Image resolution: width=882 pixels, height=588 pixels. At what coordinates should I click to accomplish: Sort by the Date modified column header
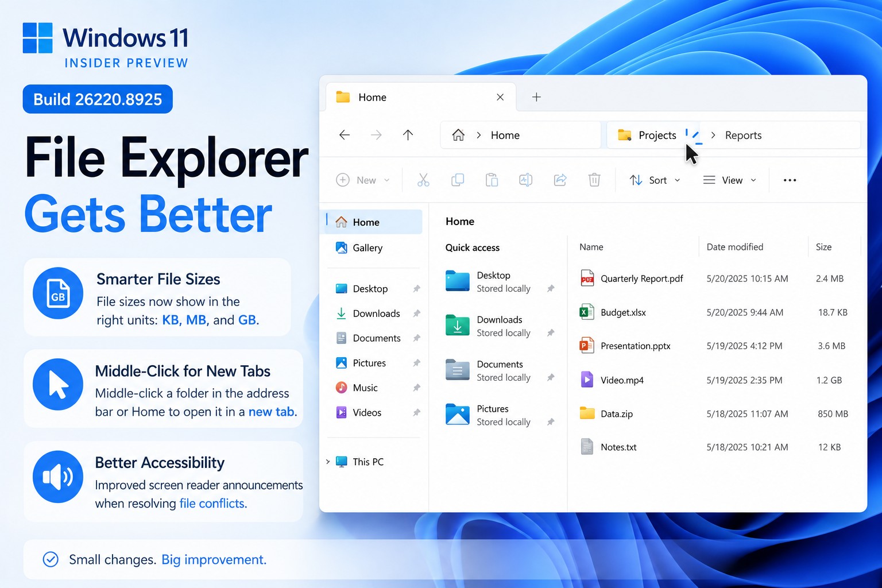[x=735, y=247]
